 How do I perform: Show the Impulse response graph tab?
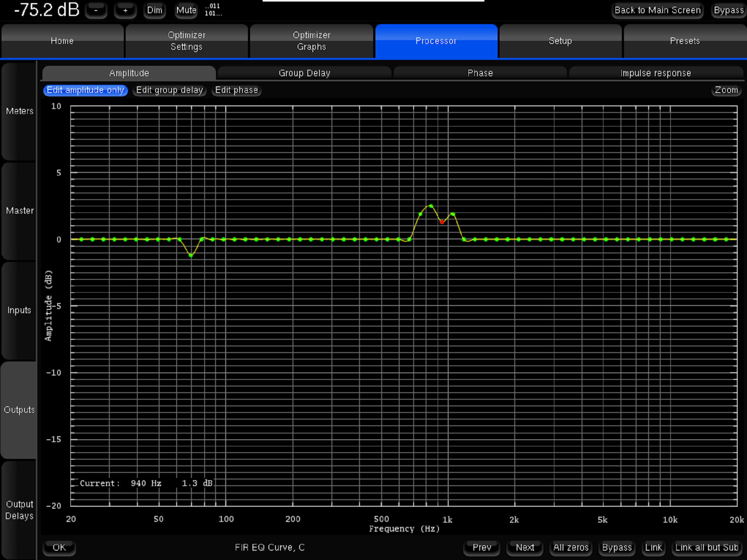(x=656, y=73)
